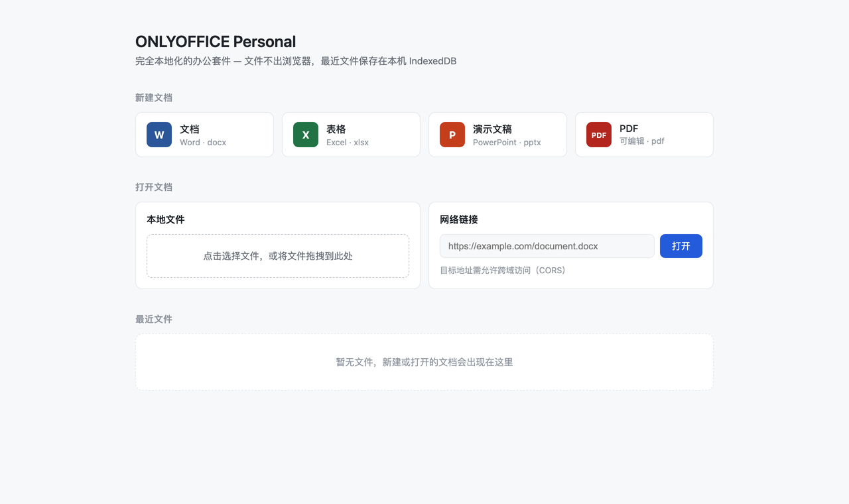This screenshot has width=849, height=504.
Task: Focus the network link URL field
Action: coord(547,246)
